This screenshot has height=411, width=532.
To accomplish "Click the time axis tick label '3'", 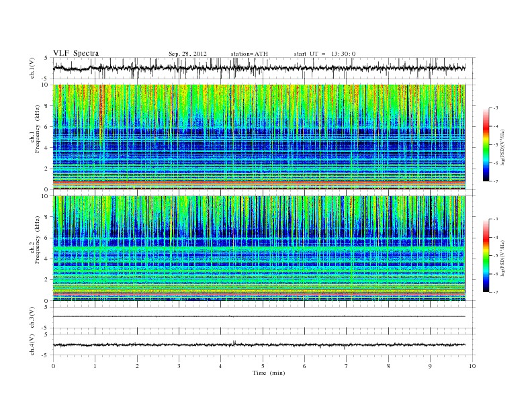I will click(179, 366).
